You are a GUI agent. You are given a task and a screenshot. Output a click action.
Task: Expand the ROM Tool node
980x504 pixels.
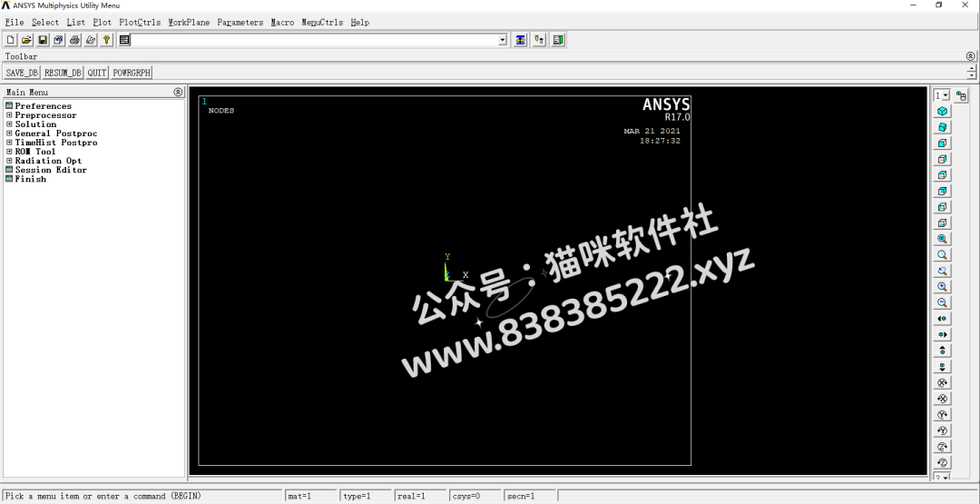[x=9, y=152]
